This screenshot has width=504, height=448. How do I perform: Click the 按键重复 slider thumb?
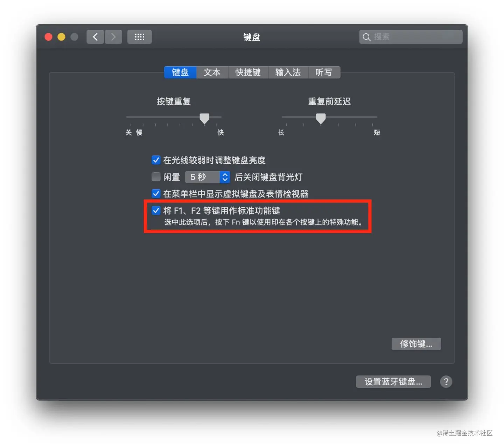(x=204, y=118)
